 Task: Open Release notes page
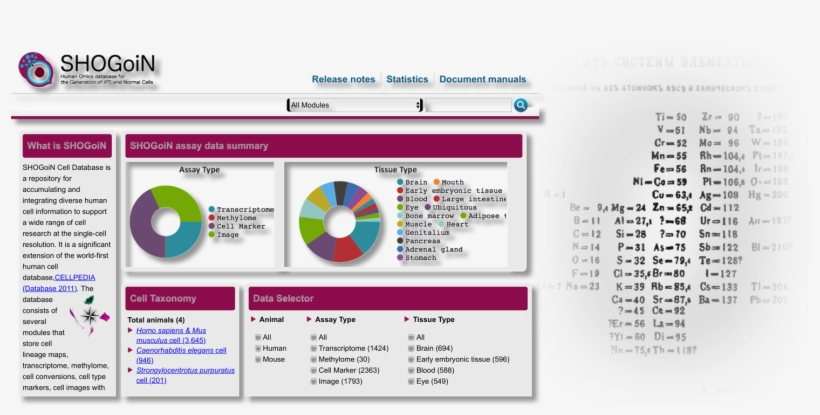pyautogui.click(x=343, y=79)
